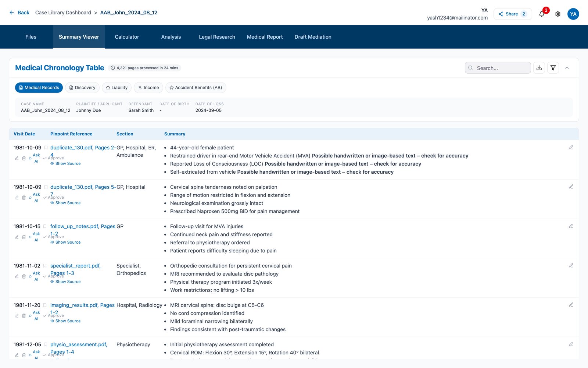Click trash icon for the imaging_results.pdf row

(x=24, y=316)
